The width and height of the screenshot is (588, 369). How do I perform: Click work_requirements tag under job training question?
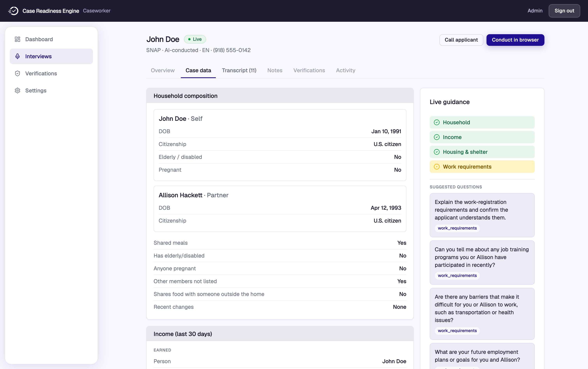[x=457, y=275]
